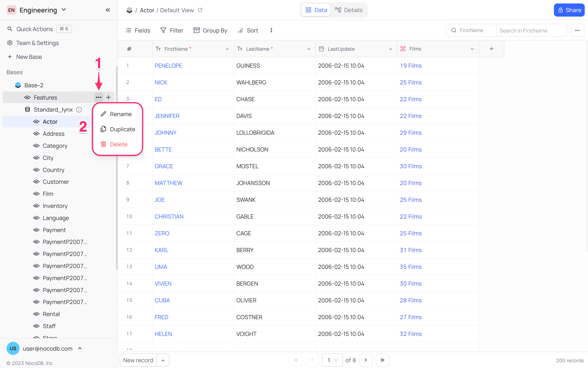Open the Address table in sidebar
The height and width of the screenshot is (368, 588).
click(x=53, y=134)
